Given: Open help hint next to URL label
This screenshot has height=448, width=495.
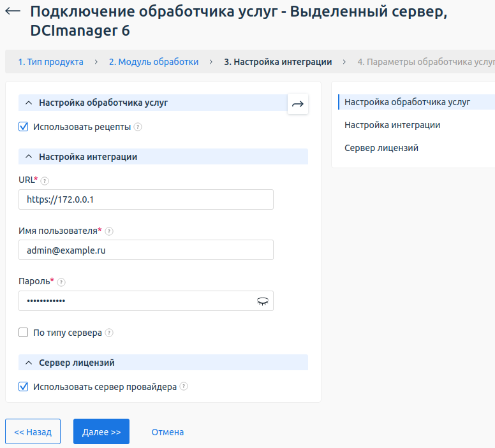Looking at the screenshot, I should (44, 180).
